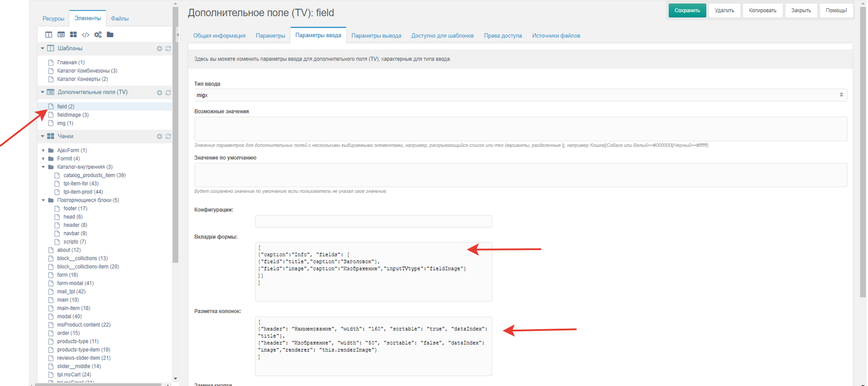Click the Помощь! button

(x=836, y=10)
